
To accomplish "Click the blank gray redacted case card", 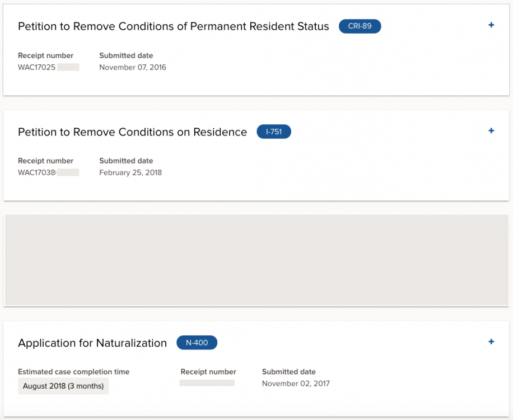I will point(256,260).
